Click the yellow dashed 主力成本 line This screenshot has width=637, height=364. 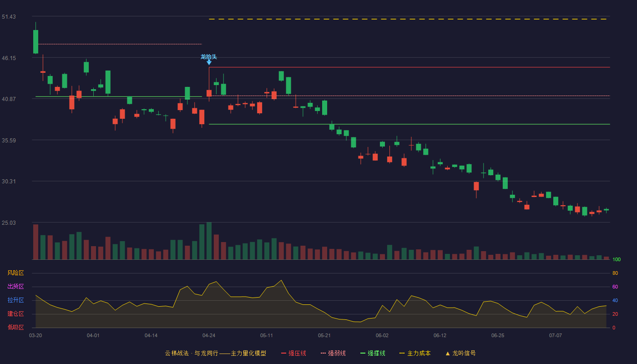pyautogui.click(x=409, y=19)
